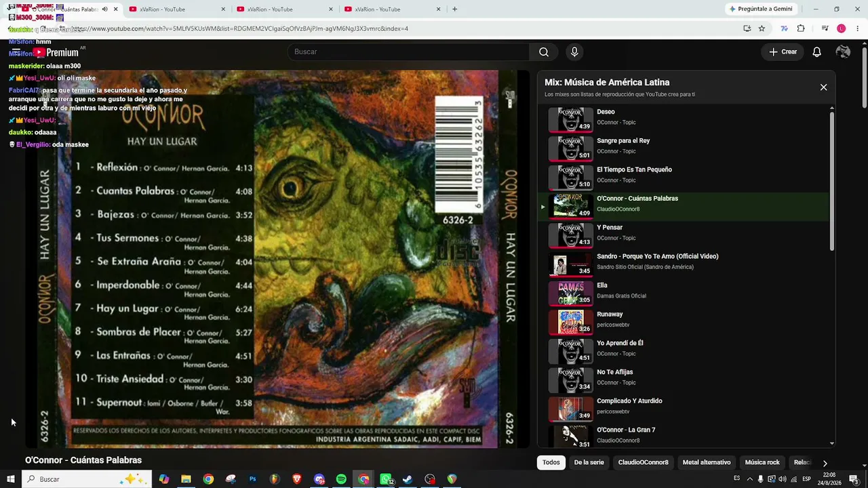Open Damas Gratis Oficial channel link

click(621, 296)
